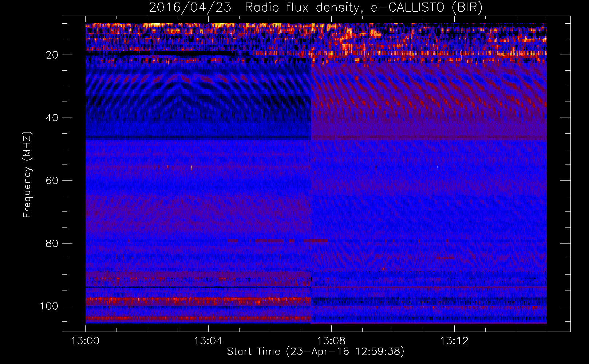Click the '80' frequency tick label
Viewport: 589px width, 364px height.
pos(52,243)
